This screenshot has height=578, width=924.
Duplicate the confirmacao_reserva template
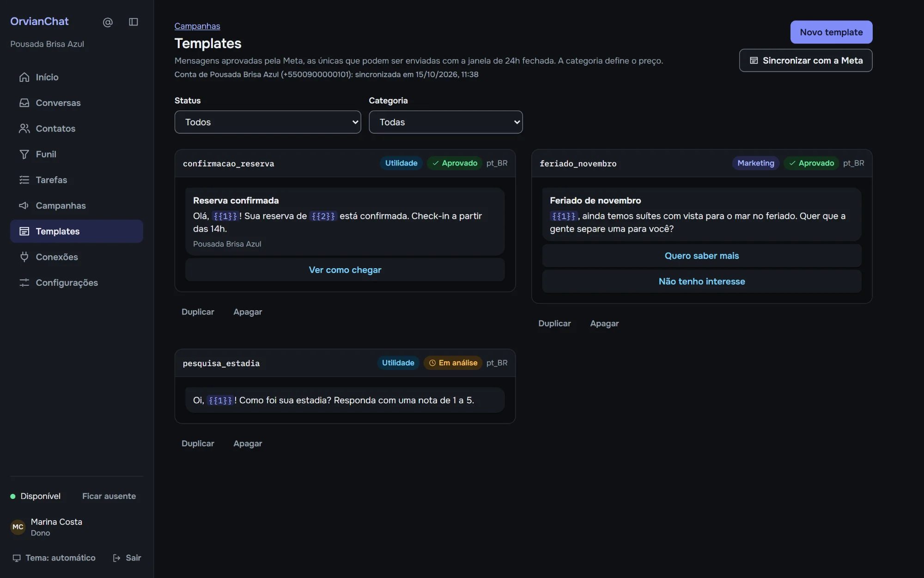[x=198, y=312]
